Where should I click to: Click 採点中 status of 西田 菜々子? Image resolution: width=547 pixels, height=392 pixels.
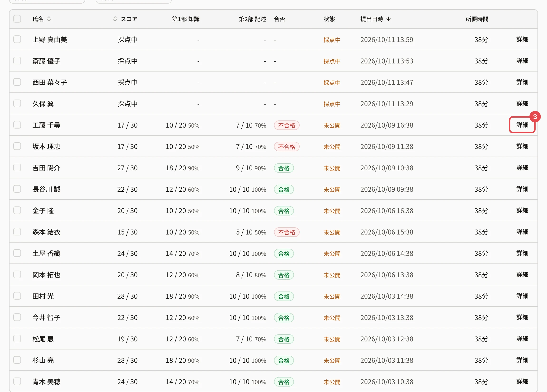pyautogui.click(x=332, y=83)
